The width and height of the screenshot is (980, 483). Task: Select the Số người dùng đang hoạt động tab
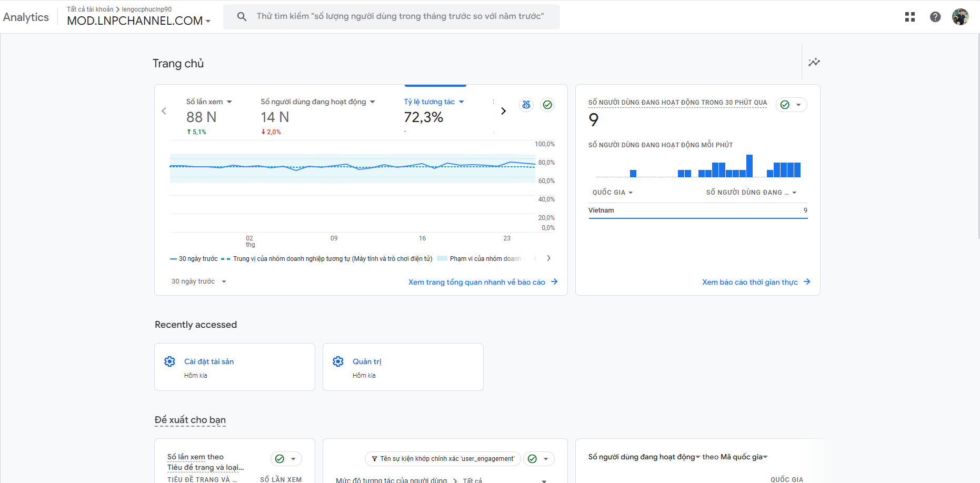click(x=317, y=102)
